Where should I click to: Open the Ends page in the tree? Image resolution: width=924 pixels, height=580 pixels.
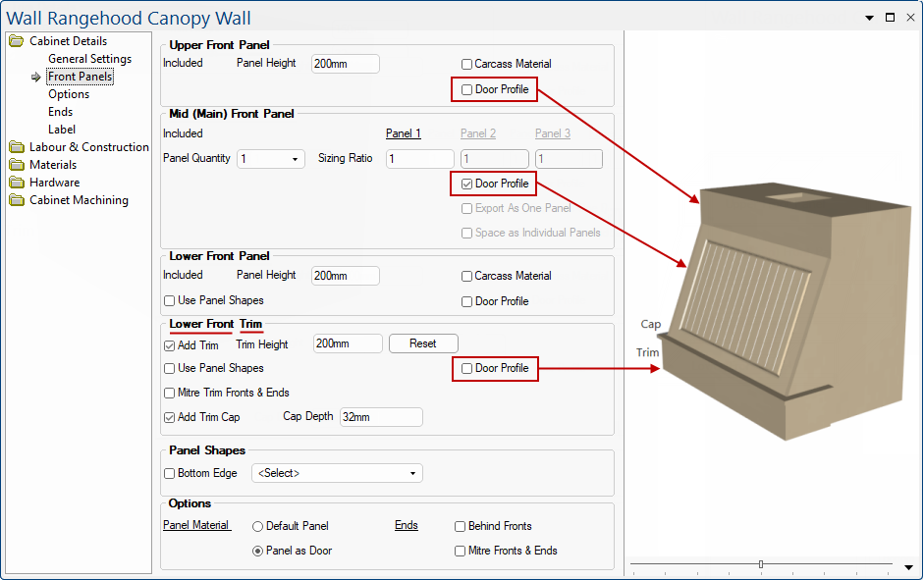pos(60,112)
